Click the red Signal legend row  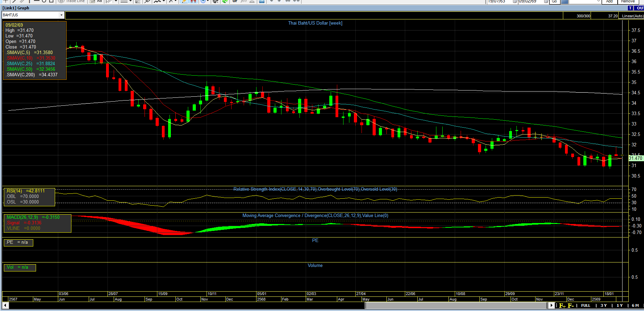click(24, 223)
